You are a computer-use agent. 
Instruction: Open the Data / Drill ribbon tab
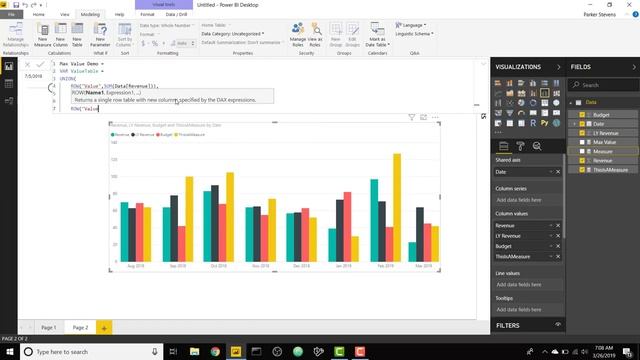click(x=176, y=14)
